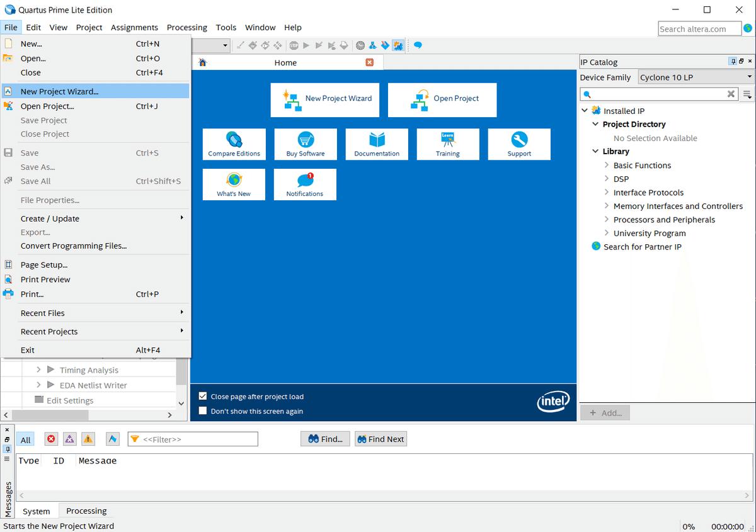This screenshot has height=532, width=756.
Task: Open the IP Catalog options menu icon
Action: pyautogui.click(x=747, y=94)
